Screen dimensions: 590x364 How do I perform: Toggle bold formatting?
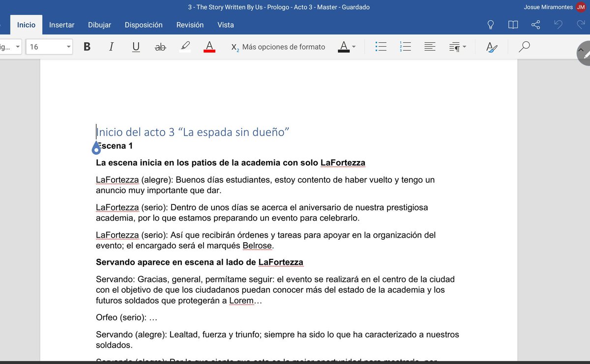[87, 47]
